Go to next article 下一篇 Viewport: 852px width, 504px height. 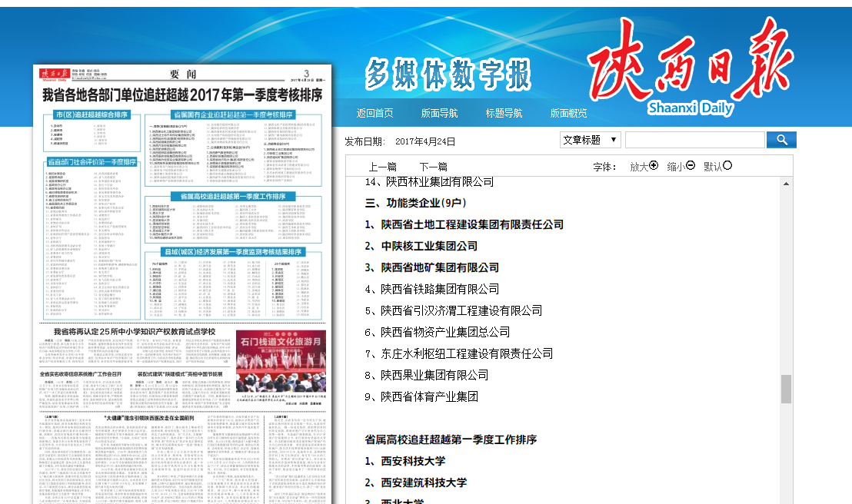click(433, 167)
